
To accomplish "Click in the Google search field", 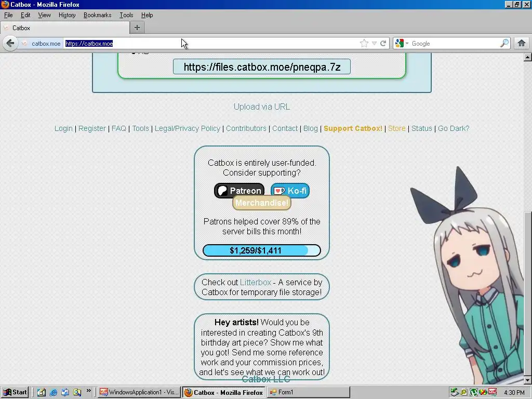I will 455,44.
